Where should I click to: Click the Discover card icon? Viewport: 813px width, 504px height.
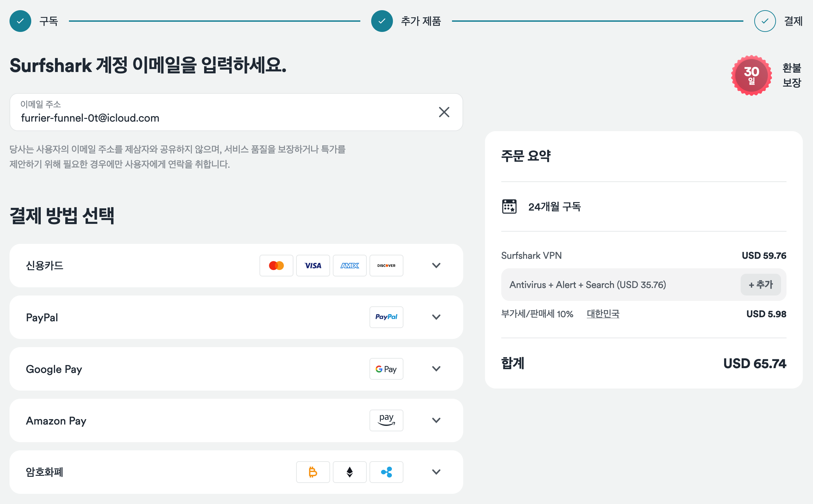[386, 266]
